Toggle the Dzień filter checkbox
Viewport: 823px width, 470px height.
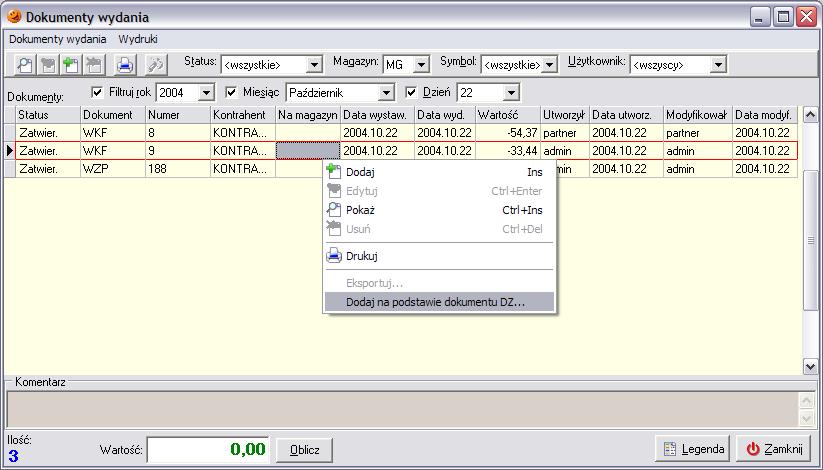tap(411, 92)
